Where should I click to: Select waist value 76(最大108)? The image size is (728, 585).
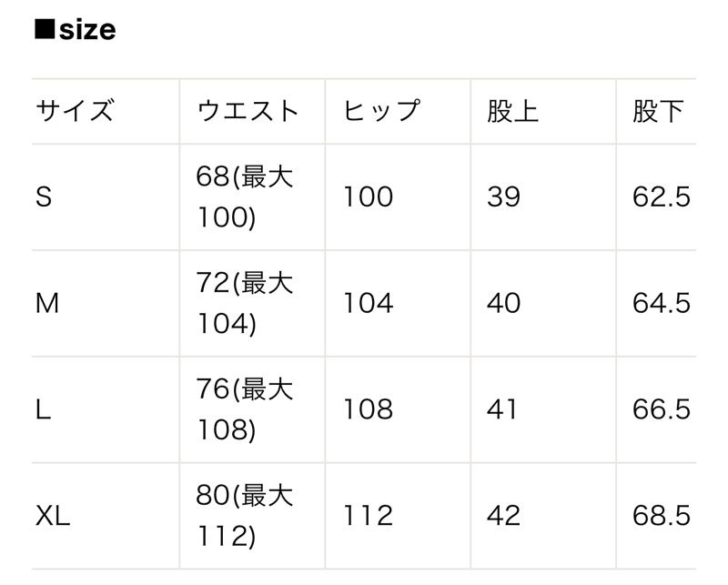tap(244, 409)
